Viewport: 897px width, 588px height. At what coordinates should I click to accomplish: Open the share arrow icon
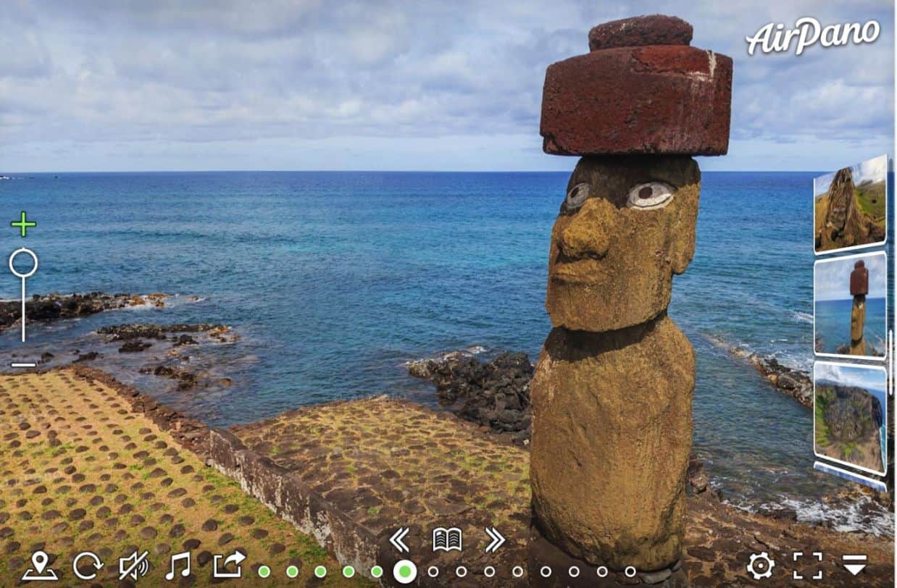pyautogui.click(x=229, y=565)
